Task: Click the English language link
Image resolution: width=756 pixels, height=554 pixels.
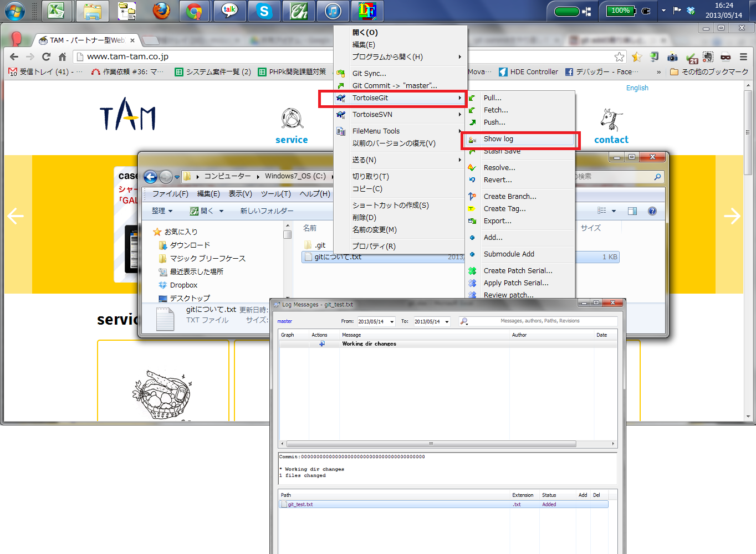Action: pyautogui.click(x=637, y=88)
